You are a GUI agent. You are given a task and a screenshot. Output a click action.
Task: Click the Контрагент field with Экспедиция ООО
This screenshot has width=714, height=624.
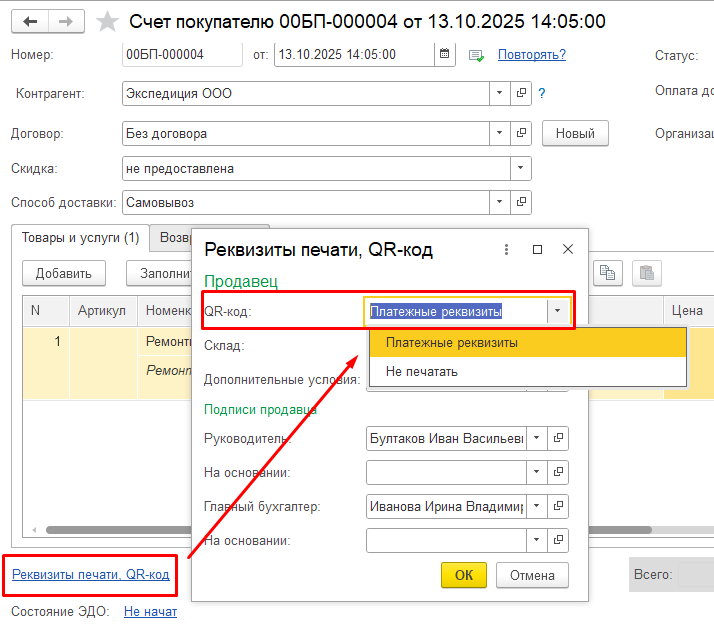[x=306, y=93]
